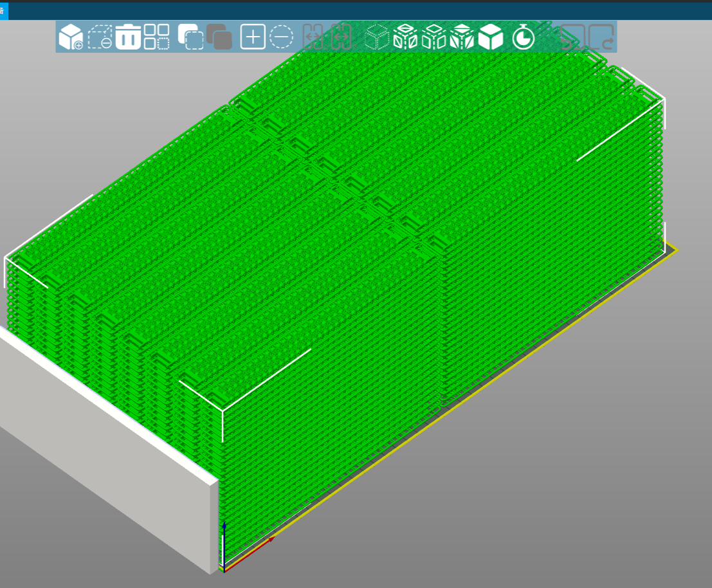Click the cube icon with solid top and striped sides
Image resolution: width=712 pixels, height=588 pixels.
click(462, 37)
